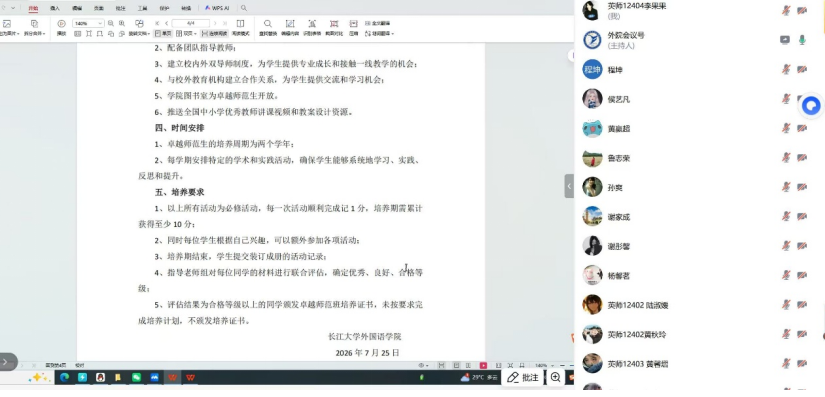The width and height of the screenshot is (825, 397).
Task: Click the 阅读模式 reading mode icon
Action: coord(240,27)
